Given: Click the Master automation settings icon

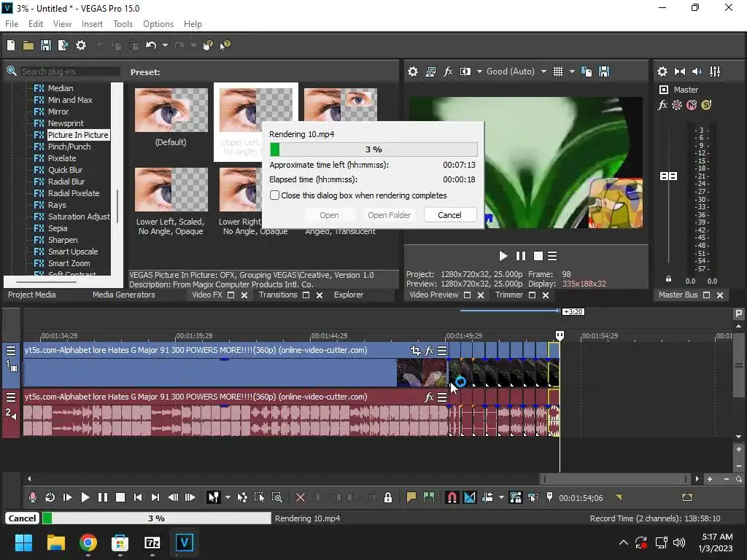Looking at the screenshot, I should coord(677,105).
